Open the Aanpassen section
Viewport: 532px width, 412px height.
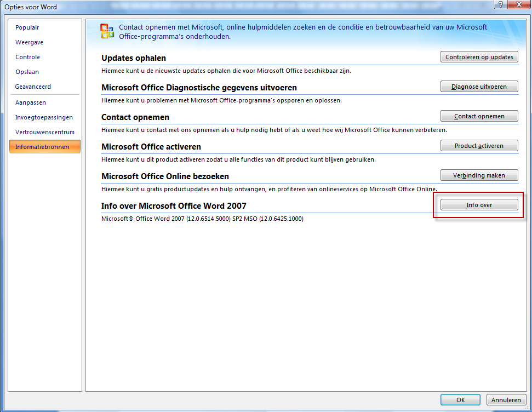coord(30,102)
